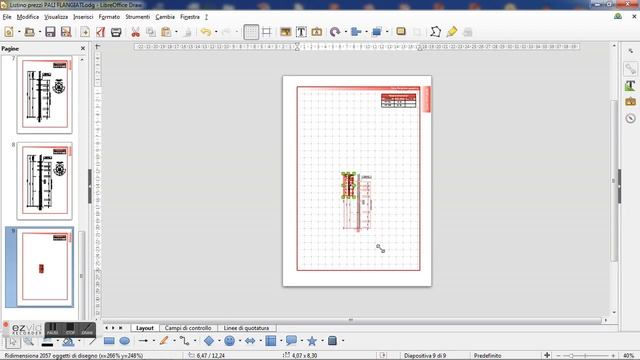Click the Rotate tool icon
The width and height of the screenshot is (640, 360).
click(x=335, y=32)
